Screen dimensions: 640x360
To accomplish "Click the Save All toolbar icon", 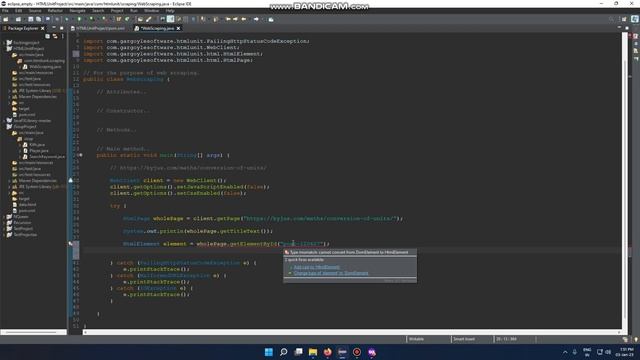I will (38, 19).
